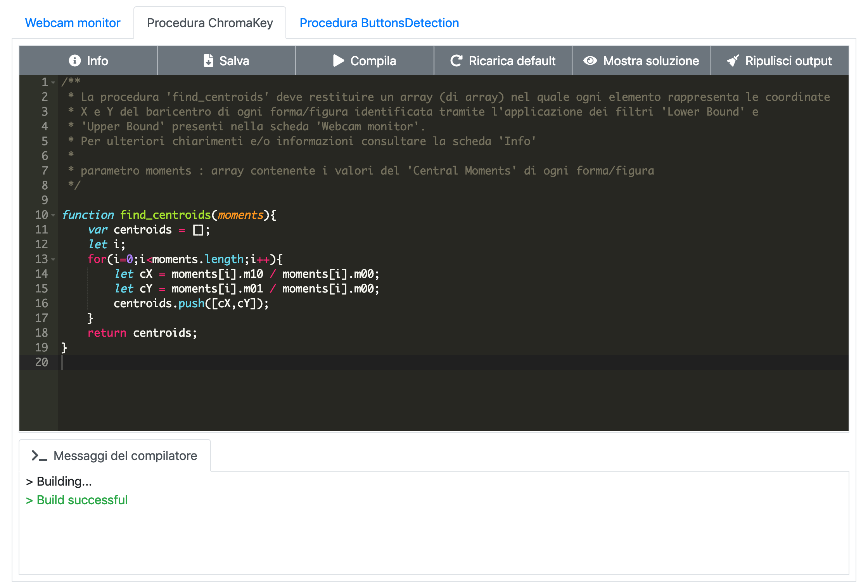
Task: Click the Ripulisci output broom icon
Action: [733, 61]
